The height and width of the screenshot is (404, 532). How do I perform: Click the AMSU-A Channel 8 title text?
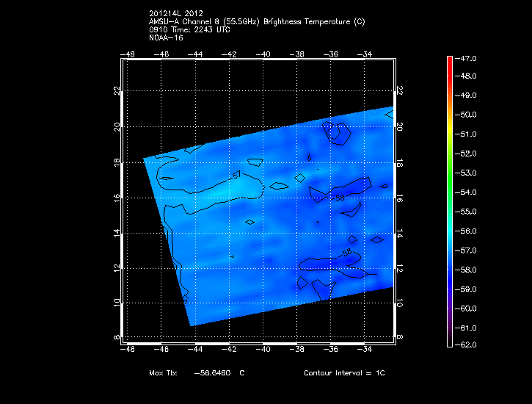point(256,22)
